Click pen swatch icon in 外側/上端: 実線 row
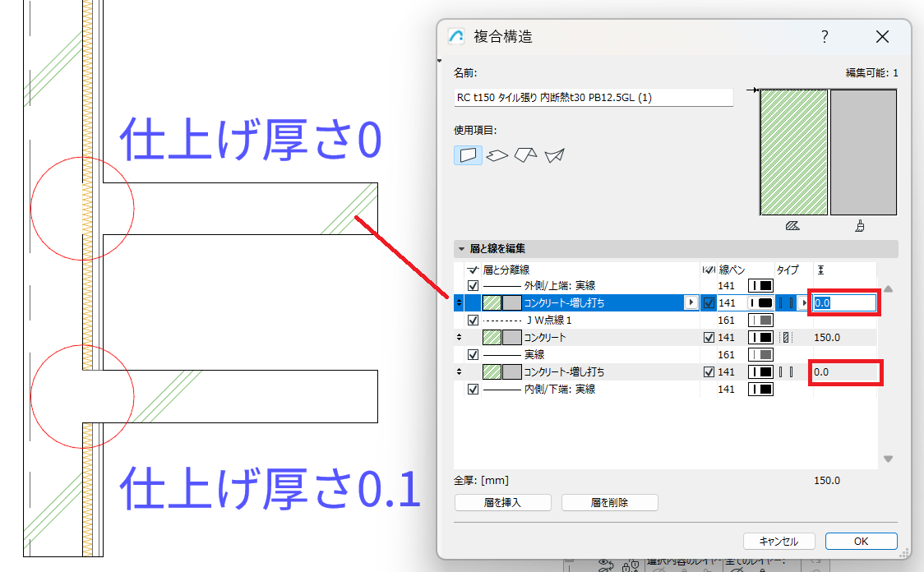The image size is (924, 572). [x=760, y=286]
